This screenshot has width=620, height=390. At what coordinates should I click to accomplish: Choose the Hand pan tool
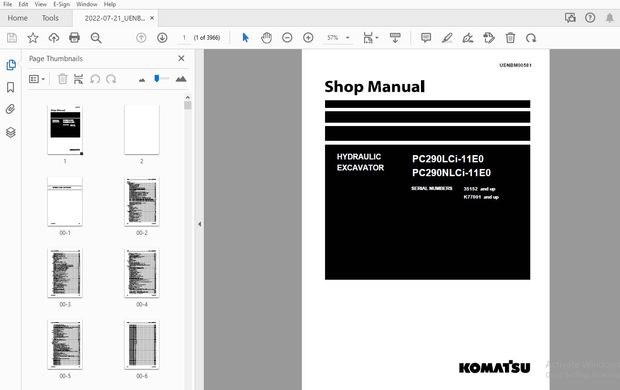tap(267, 38)
